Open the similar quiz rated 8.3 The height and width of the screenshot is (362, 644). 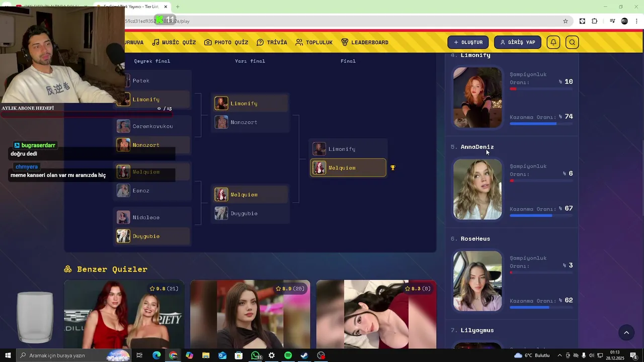376,314
